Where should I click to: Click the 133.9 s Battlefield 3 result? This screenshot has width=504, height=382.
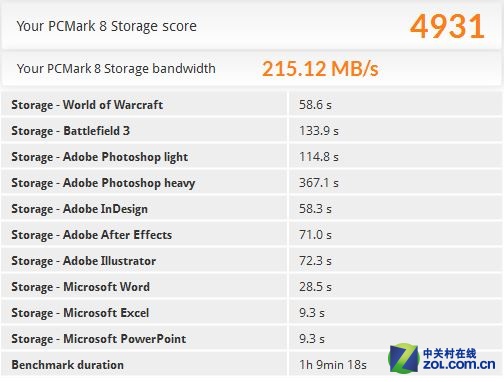[x=319, y=131]
